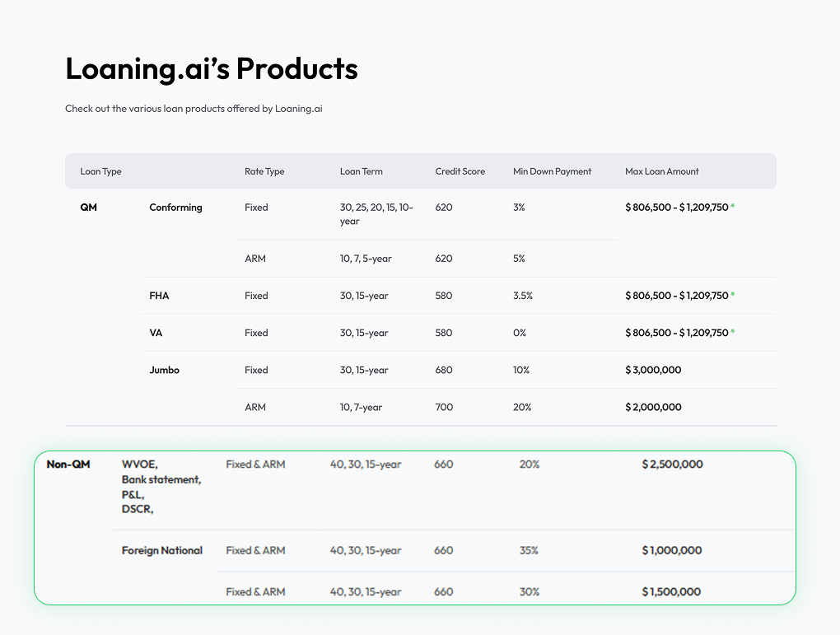Click "30, 15-year" term in the Jumbo row

(x=364, y=371)
